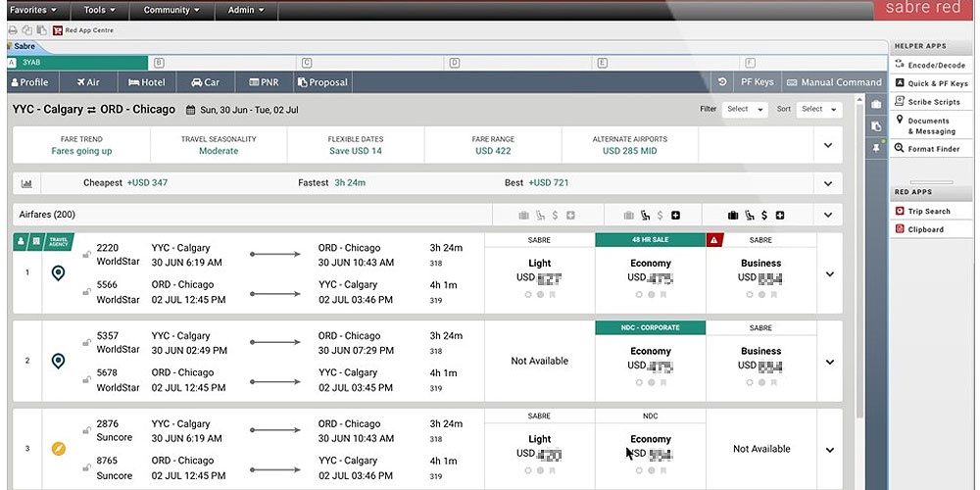Expand the fare insights panel chevron
The image size is (980, 490).
click(x=828, y=145)
